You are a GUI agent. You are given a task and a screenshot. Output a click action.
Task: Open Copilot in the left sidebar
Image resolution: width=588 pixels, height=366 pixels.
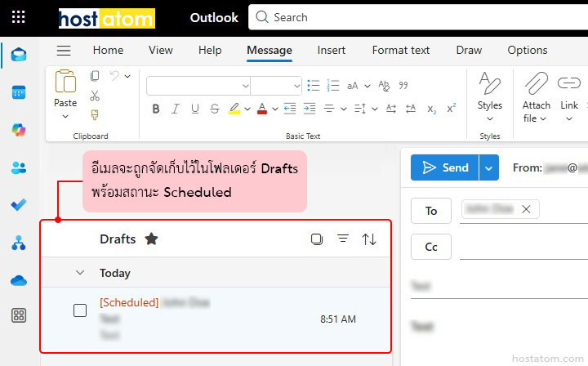(19, 130)
